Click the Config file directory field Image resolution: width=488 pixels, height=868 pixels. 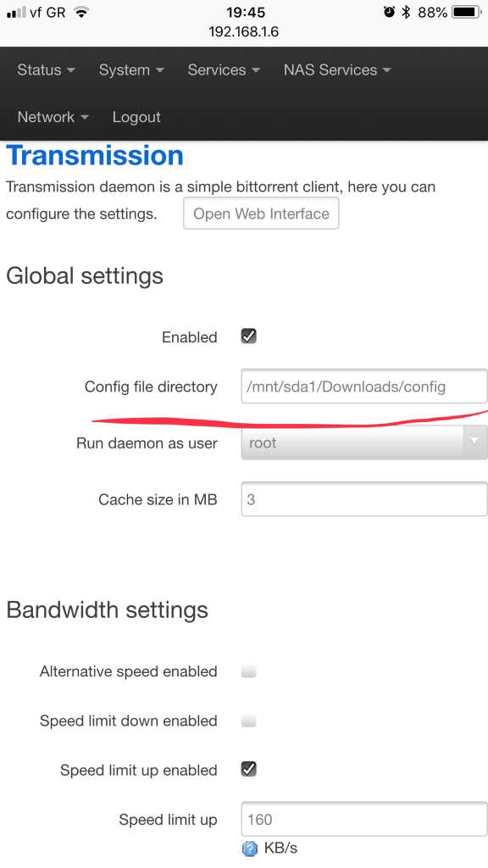364,387
